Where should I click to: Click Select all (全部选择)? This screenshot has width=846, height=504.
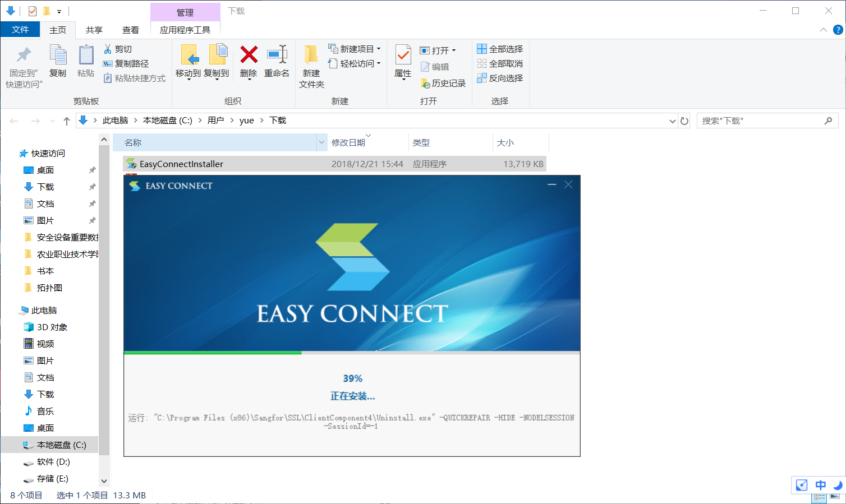coord(500,49)
